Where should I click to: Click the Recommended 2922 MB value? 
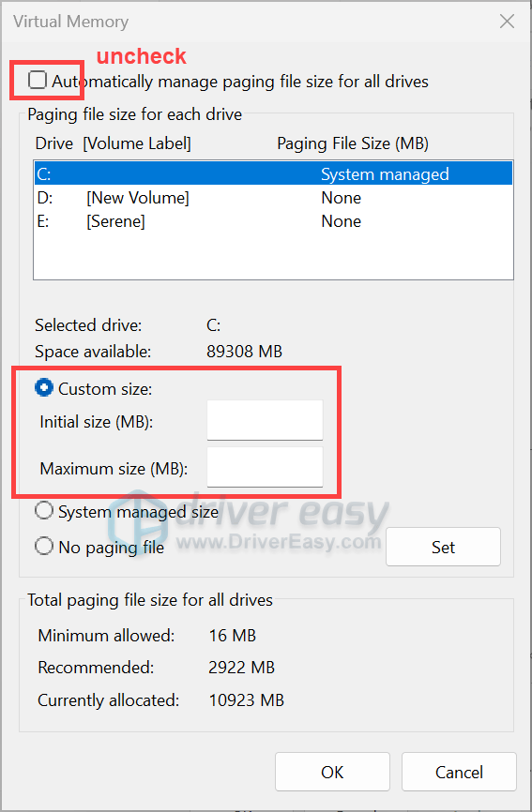(x=241, y=668)
